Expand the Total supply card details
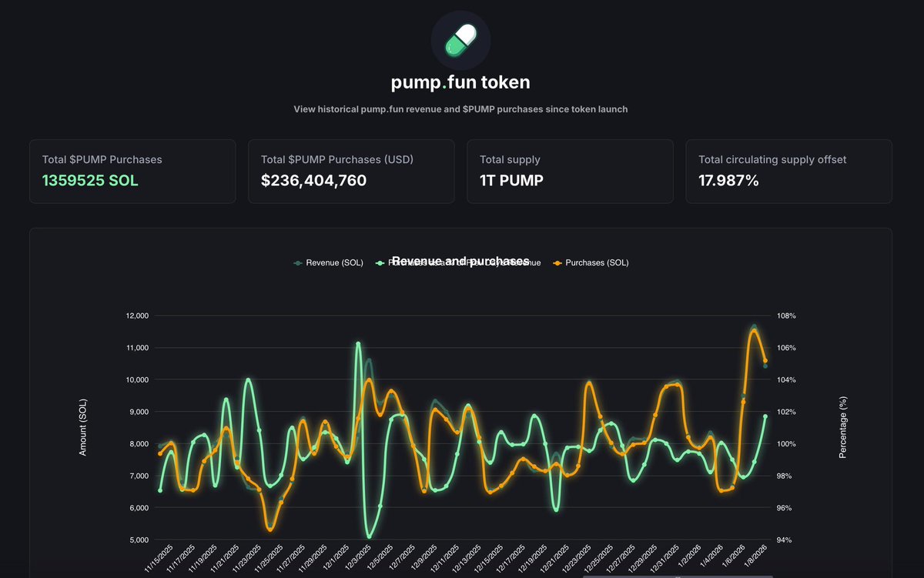Viewport: 924px width, 578px height. coord(570,171)
